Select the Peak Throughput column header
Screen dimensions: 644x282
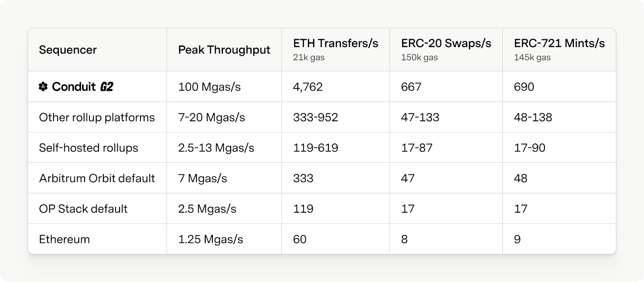click(x=224, y=50)
